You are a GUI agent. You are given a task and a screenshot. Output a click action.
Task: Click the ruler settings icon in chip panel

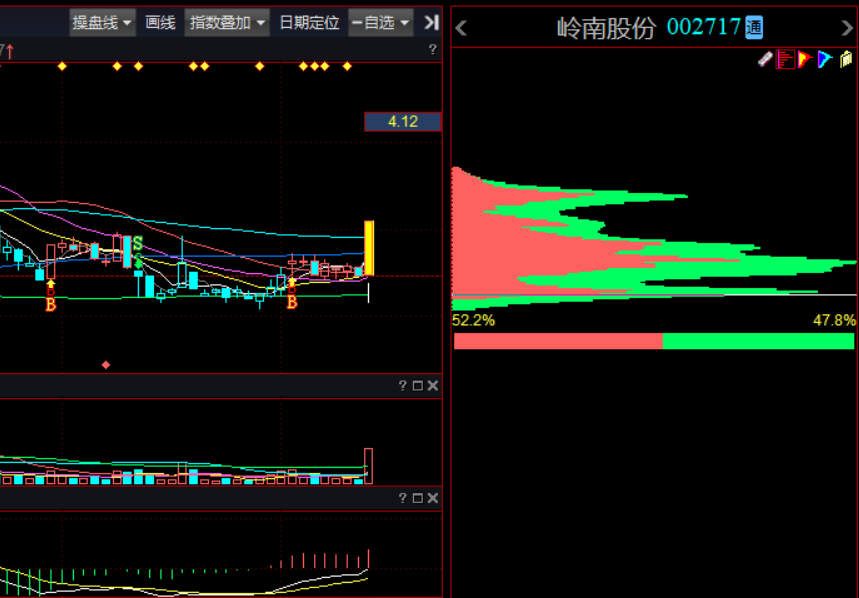point(765,59)
